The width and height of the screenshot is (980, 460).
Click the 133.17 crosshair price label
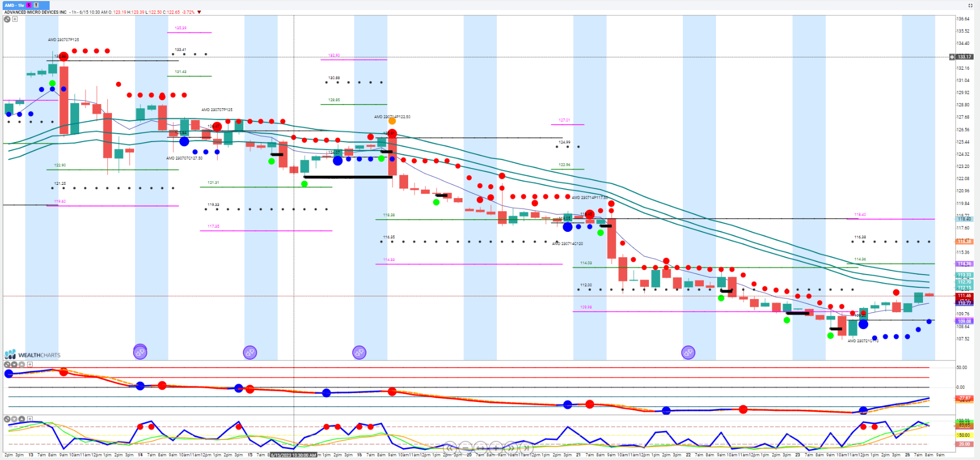(x=964, y=57)
